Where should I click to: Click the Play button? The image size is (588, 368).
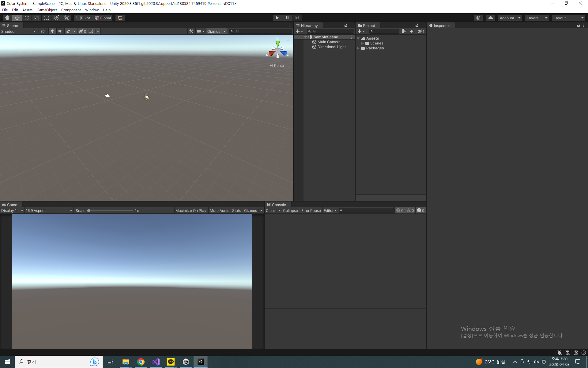[x=277, y=18]
